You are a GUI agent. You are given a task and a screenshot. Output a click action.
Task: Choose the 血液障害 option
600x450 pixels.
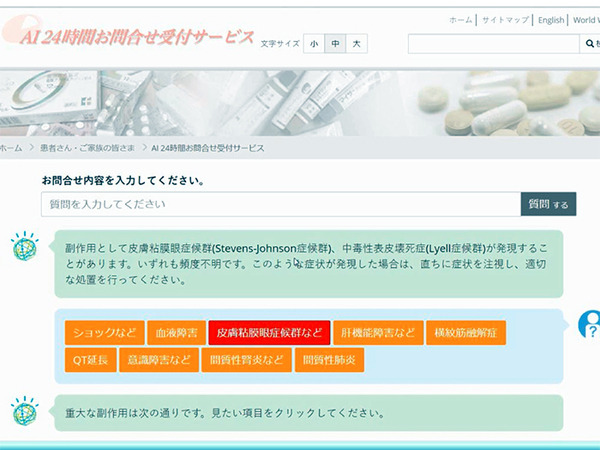point(176,332)
